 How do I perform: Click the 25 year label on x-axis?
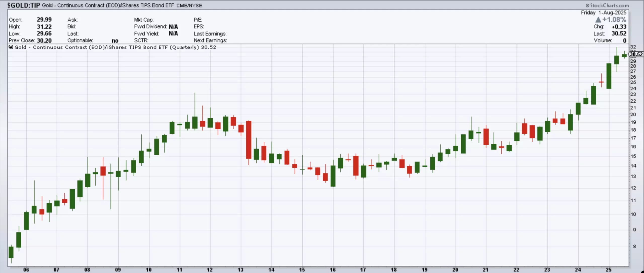tap(609, 270)
